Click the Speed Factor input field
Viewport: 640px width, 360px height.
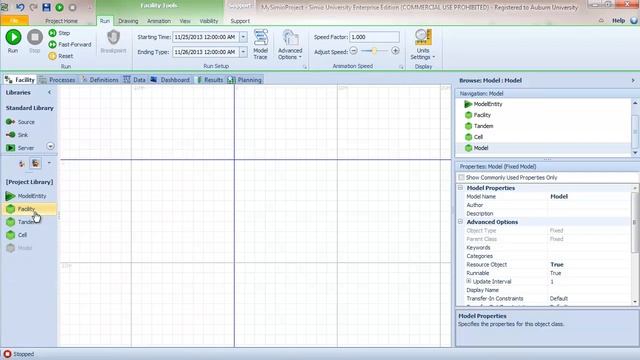pos(374,37)
